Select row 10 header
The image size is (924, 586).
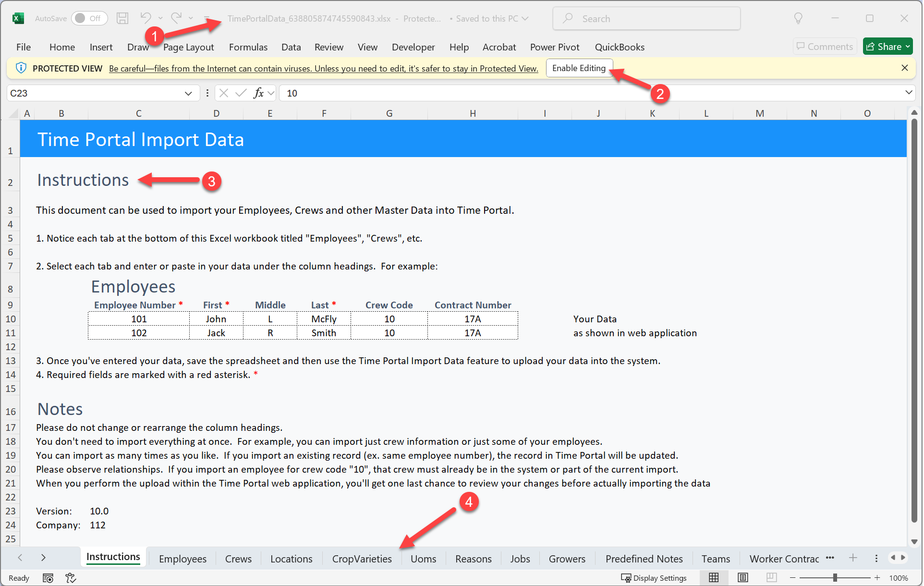10,319
